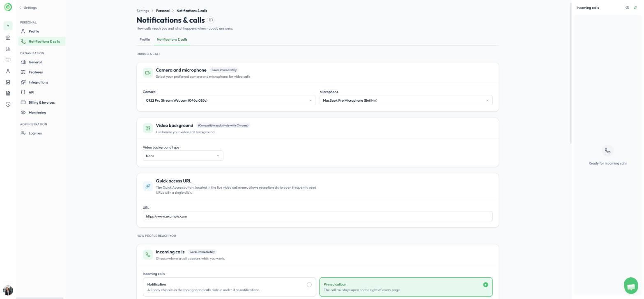Image resolution: width=644 pixels, height=299 pixels.
Task: Open the clipboard icon in left rail
Action: pos(8,82)
